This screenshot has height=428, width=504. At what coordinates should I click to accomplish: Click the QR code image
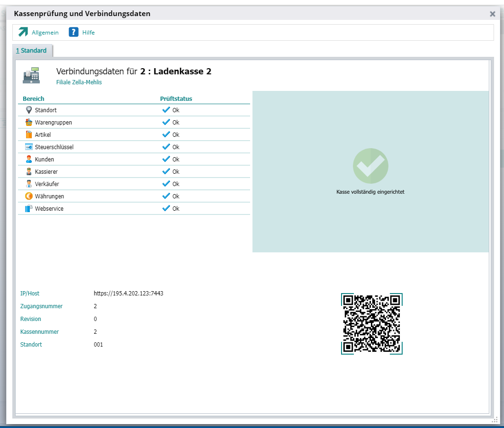click(371, 324)
